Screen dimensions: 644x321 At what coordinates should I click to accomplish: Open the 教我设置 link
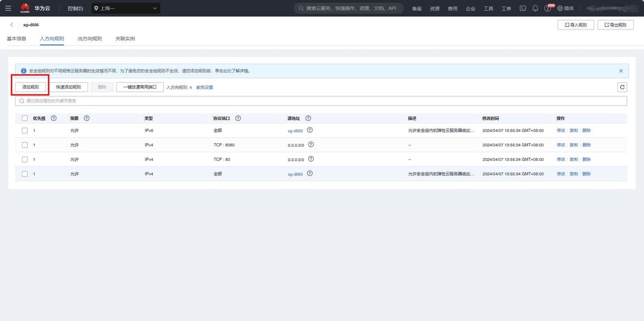click(x=205, y=87)
